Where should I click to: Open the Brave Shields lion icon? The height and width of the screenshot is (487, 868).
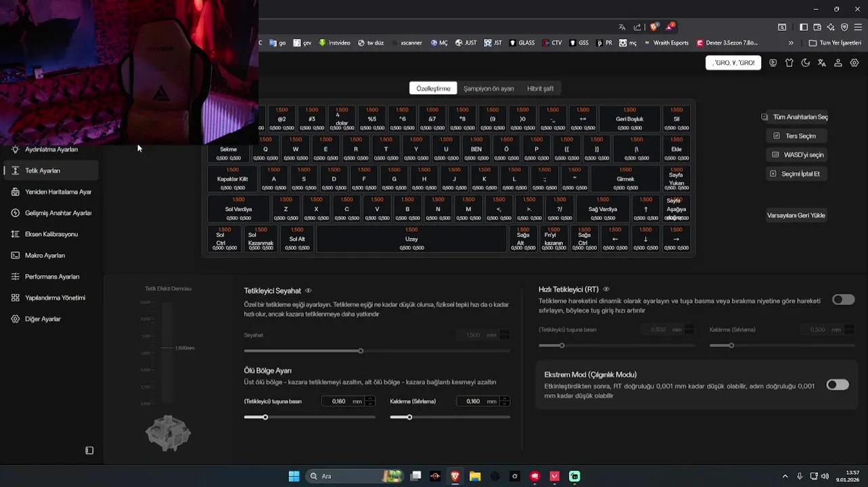click(x=654, y=27)
